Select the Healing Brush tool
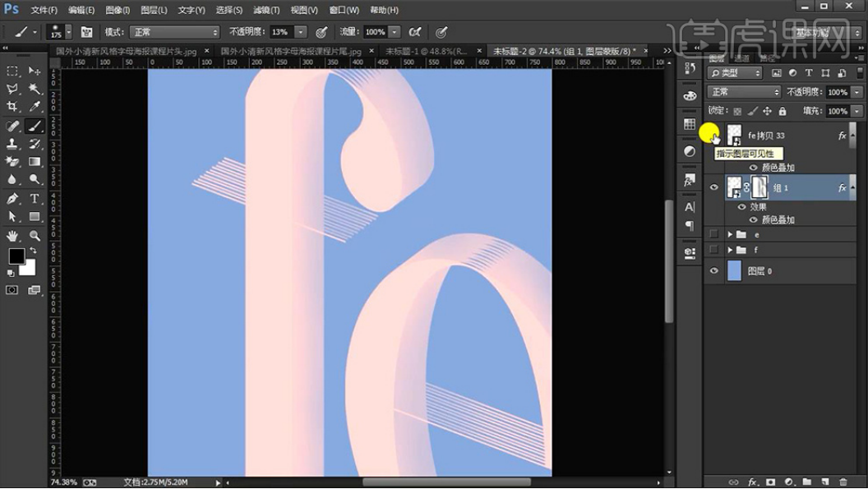This screenshot has width=868, height=489. [12, 127]
